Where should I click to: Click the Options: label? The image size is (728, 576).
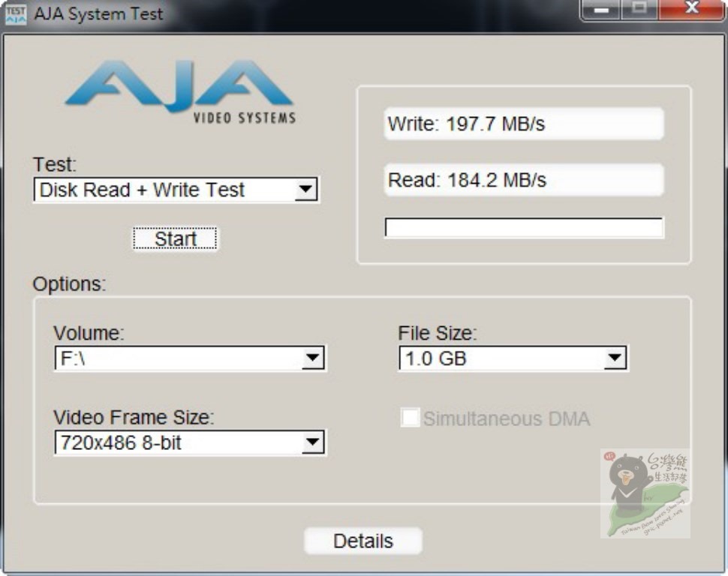(x=69, y=283)
